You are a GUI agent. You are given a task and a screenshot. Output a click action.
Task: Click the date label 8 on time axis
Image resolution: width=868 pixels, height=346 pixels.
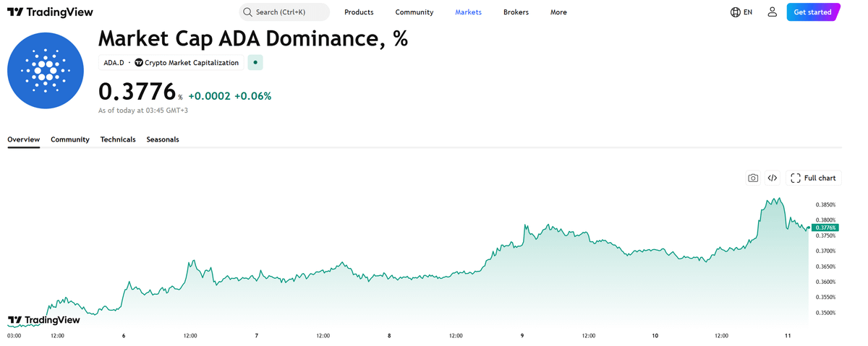(389, 336)
